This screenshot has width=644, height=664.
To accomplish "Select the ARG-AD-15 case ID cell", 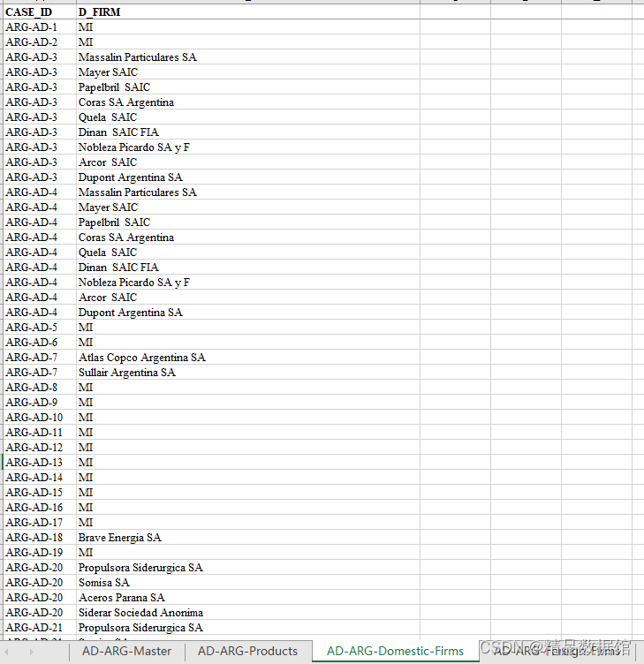I will [x=40, y=493].
